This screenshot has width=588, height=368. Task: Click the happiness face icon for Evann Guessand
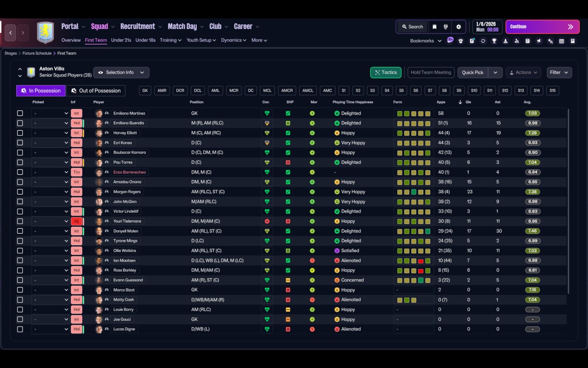pos(337,280)
